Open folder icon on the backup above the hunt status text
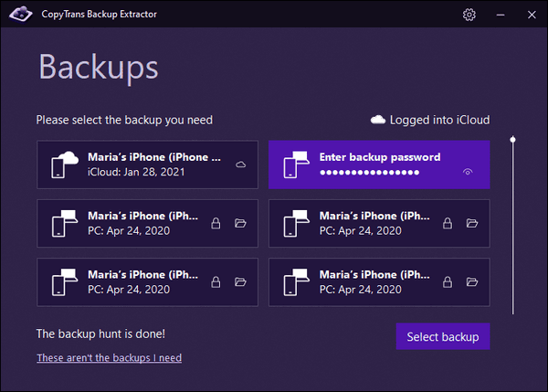Viewport: 548px width, 392px height. point(240,281)
